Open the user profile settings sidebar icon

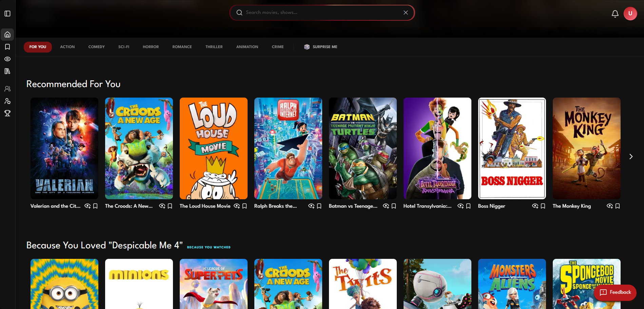(7, 101)
